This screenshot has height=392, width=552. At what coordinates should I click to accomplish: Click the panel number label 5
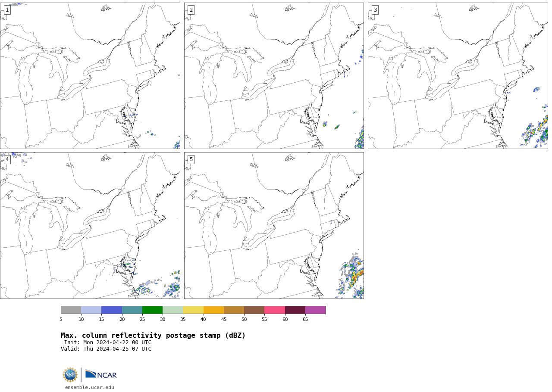tap(191, 159)
